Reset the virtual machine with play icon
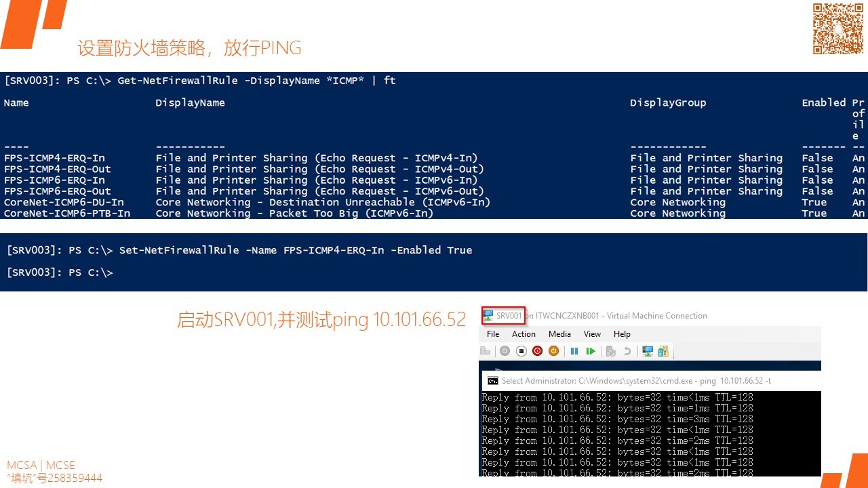 coord(591,351)
